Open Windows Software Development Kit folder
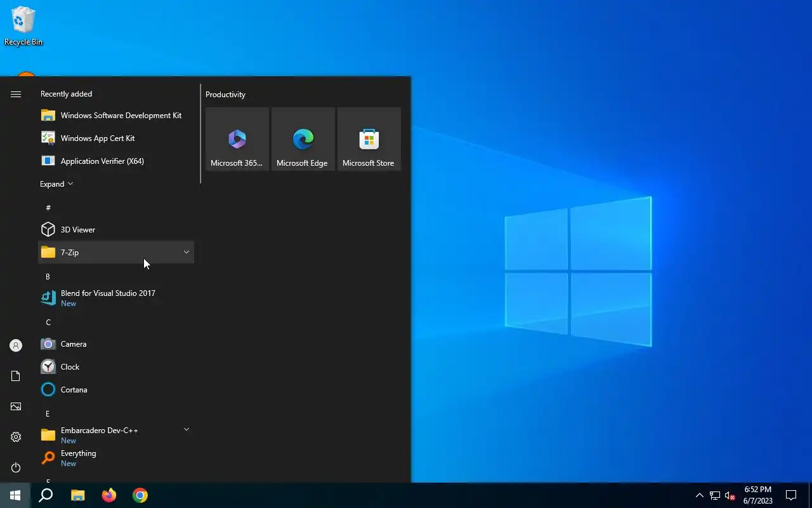 click(116, 116)
